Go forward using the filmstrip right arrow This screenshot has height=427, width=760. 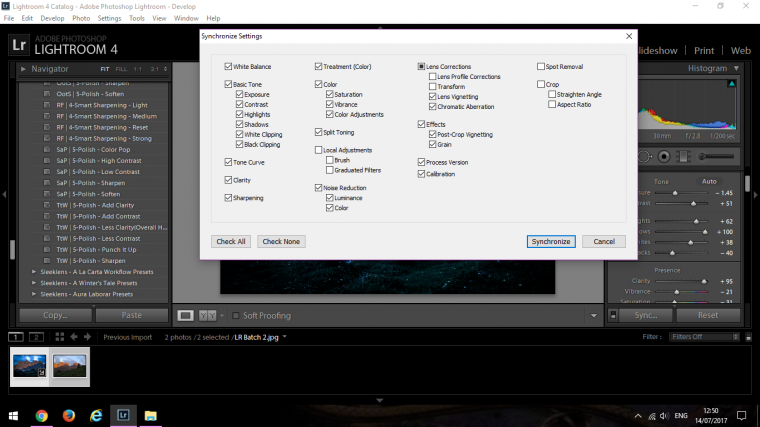87,337
